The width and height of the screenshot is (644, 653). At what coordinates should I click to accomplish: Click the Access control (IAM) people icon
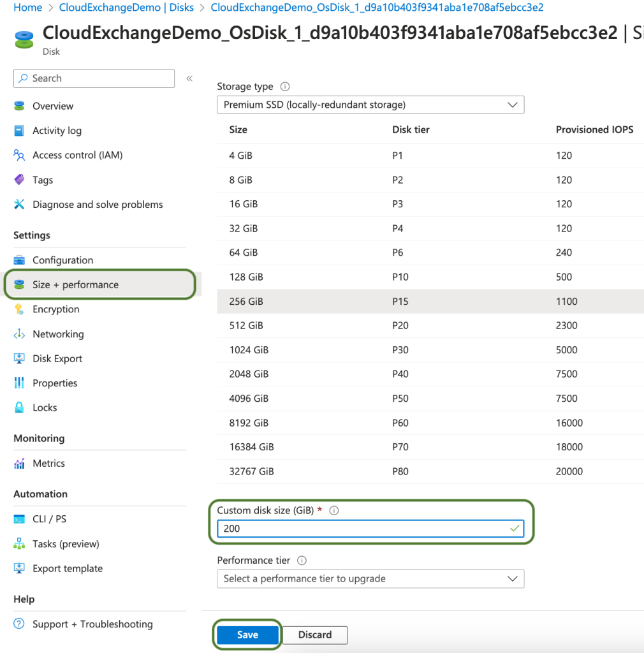[19, 155]
